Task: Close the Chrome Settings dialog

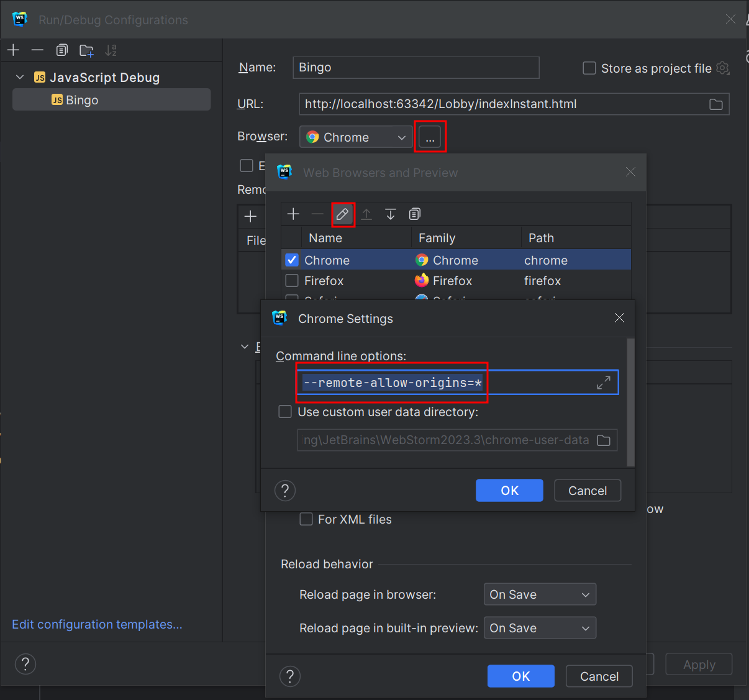Action: coord(619,318)
